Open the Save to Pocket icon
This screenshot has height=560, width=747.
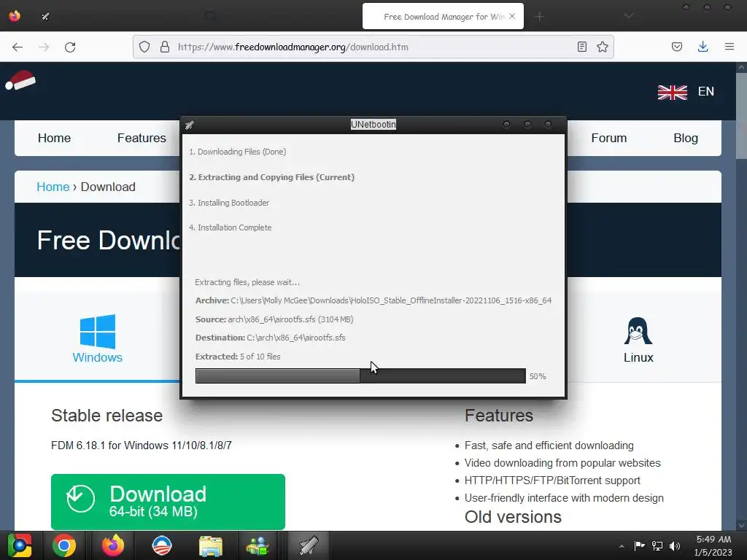tap(676, 47)
